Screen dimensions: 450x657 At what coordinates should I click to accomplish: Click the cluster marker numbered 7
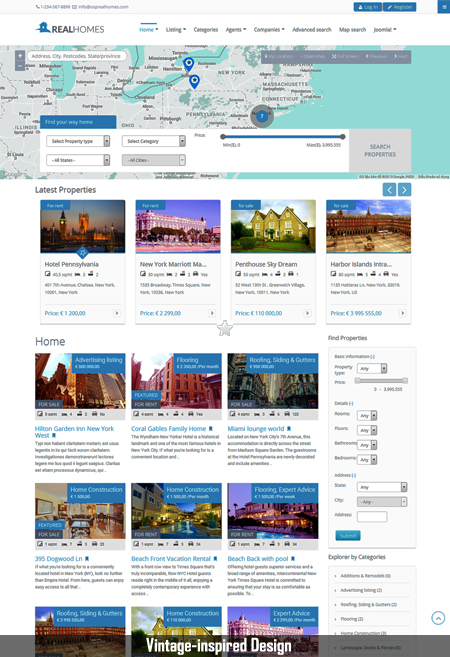point(262,116)
